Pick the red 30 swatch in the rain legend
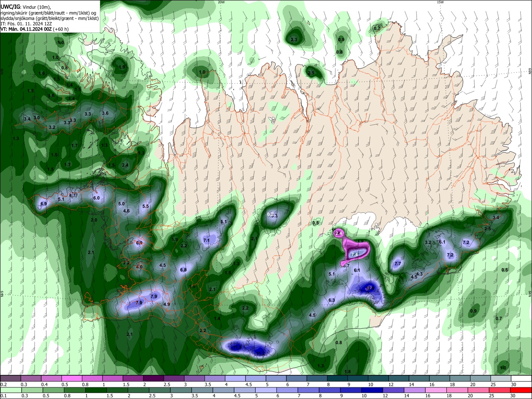 coord(521,390)
